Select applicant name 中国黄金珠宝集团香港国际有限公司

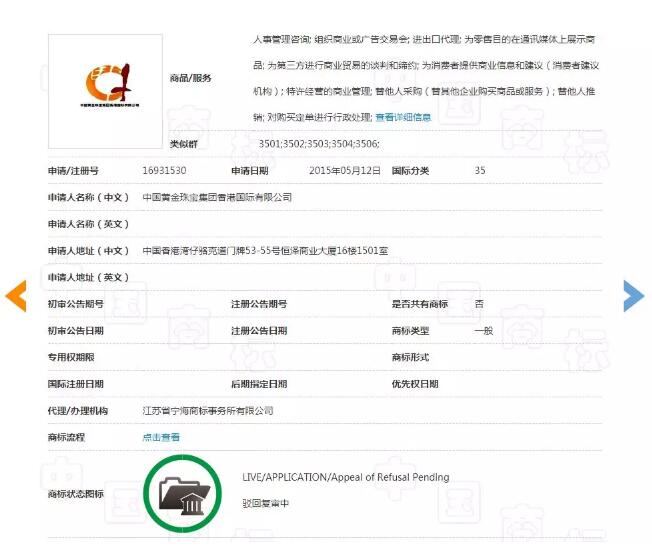tap(217, 197)
